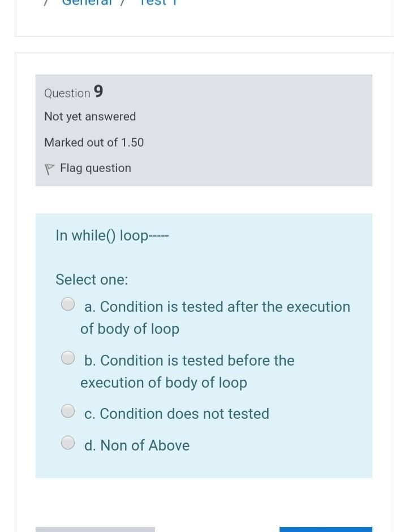Click the Question 9 header area
404x532 pixels.
(74, 92)
